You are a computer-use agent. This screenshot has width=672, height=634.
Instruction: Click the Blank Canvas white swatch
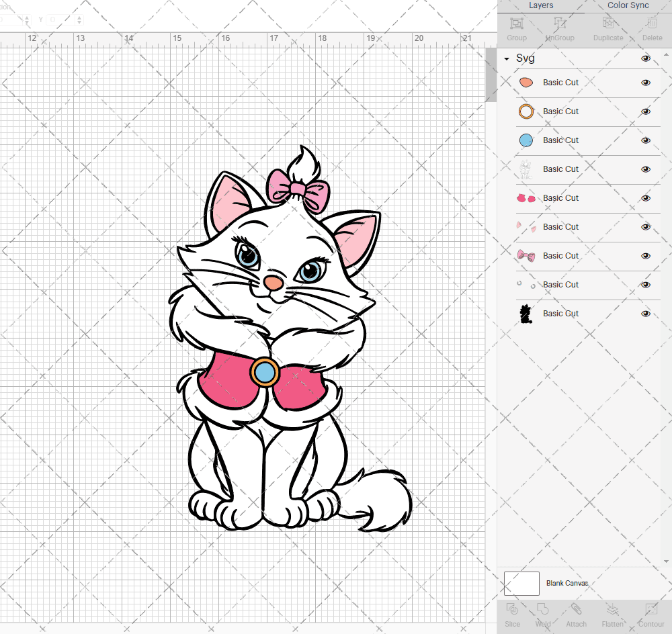click(x=521, y=584)
